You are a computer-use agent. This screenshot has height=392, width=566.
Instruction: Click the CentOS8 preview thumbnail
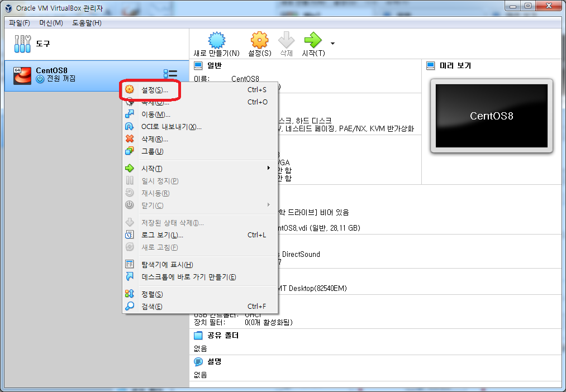(491, 116)
